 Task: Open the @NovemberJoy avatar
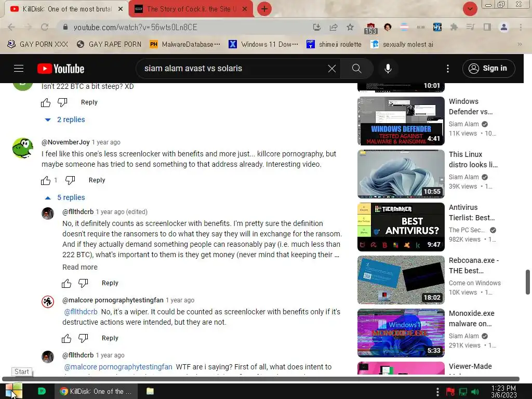click(23, 148)
